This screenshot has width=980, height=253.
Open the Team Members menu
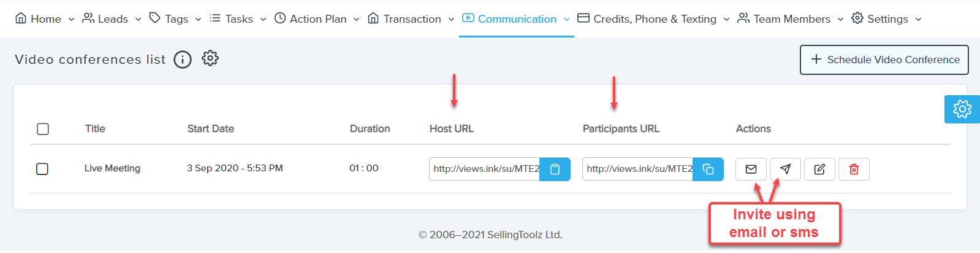tap(791, 19)
